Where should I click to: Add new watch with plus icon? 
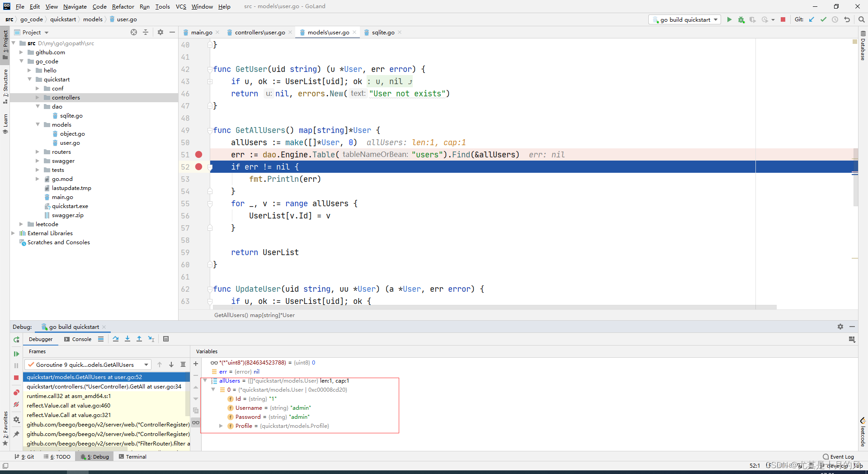pos(196,364)
